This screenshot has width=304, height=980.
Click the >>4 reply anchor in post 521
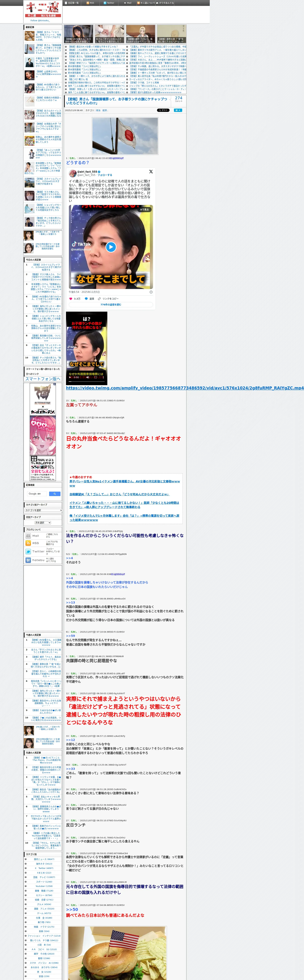coord(69,558)
